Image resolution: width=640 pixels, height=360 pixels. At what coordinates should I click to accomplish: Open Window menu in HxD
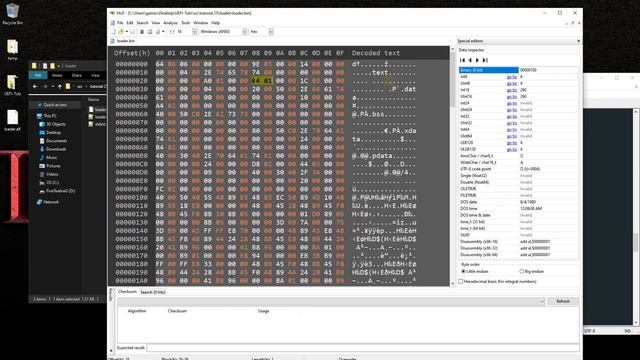coord(200,23)
